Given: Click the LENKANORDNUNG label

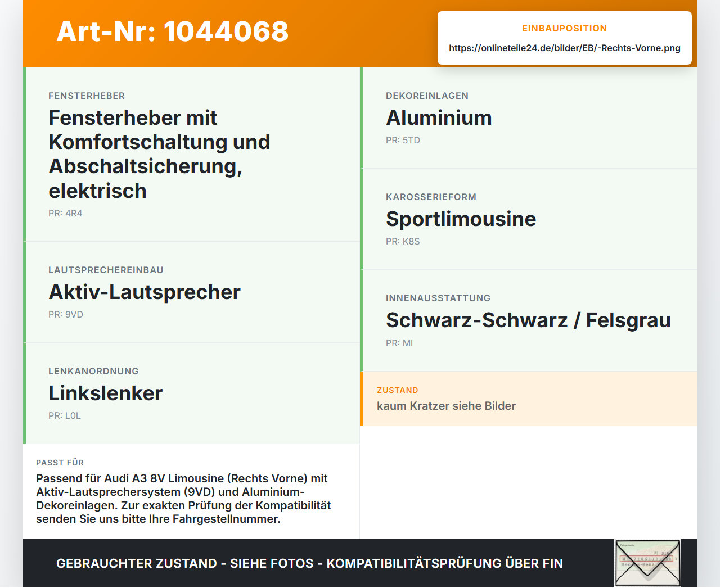Looking at the screenshot, I should tap(93, 371).
